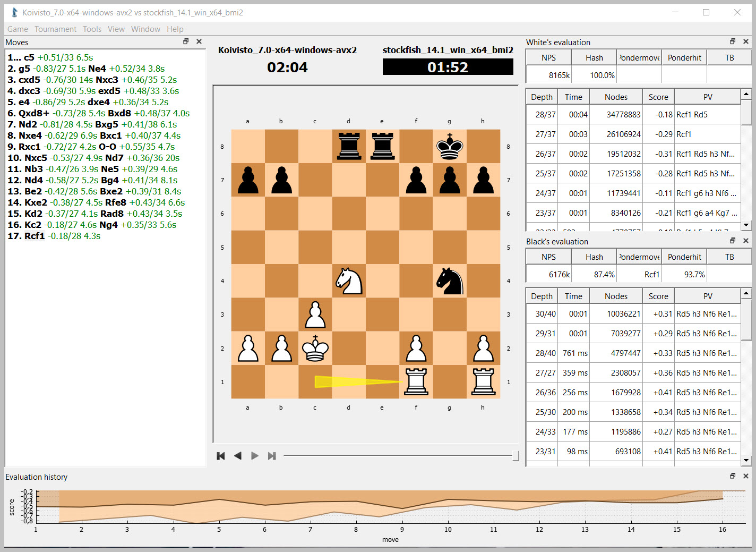Select move O-O in move list
The image size is (756, 552).
click(108, 147)
